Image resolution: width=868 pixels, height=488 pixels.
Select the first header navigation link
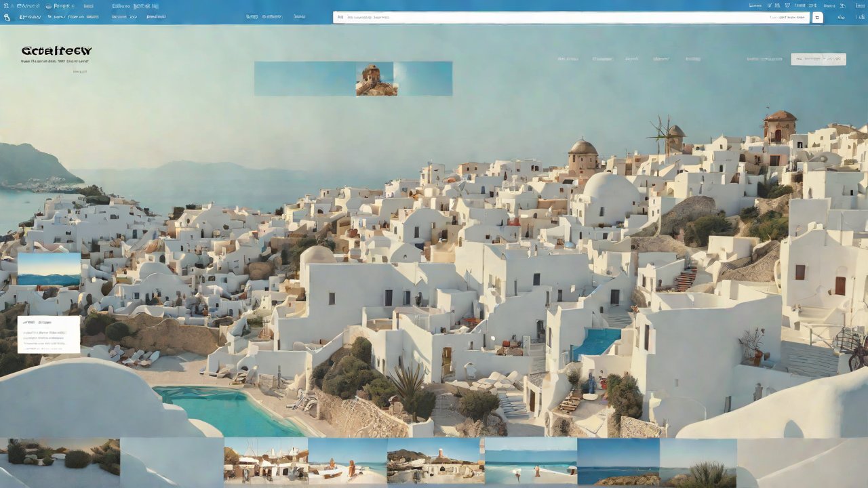click(568, 59)
